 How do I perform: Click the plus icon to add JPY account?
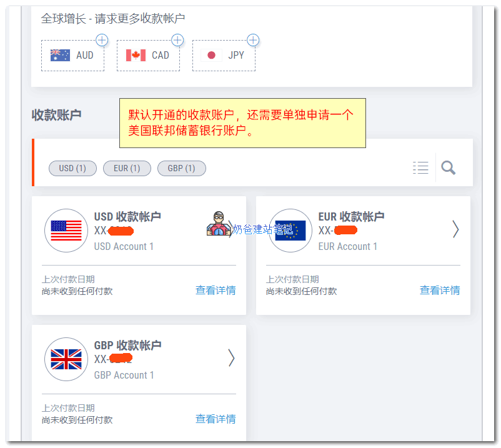coord(253,40)
